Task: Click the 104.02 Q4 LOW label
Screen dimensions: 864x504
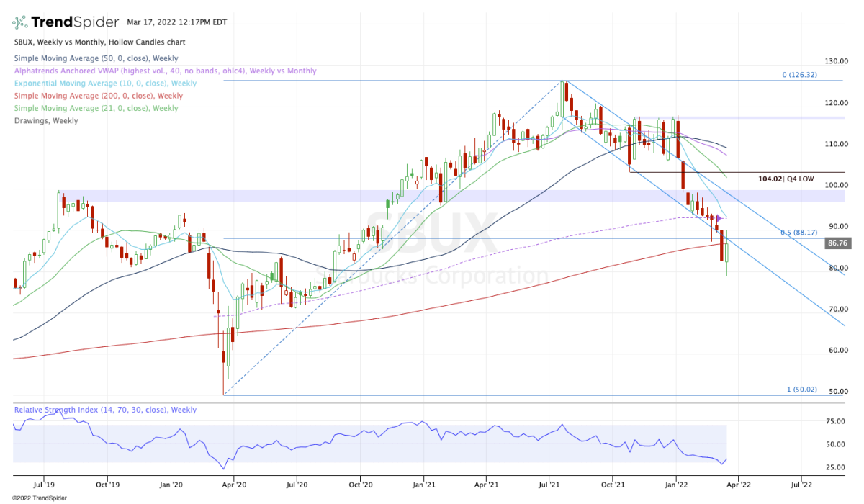Action: pos(786,179)
